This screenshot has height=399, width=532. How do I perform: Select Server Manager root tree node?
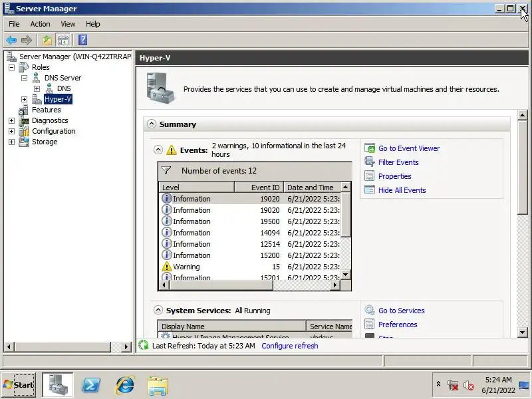75,57
